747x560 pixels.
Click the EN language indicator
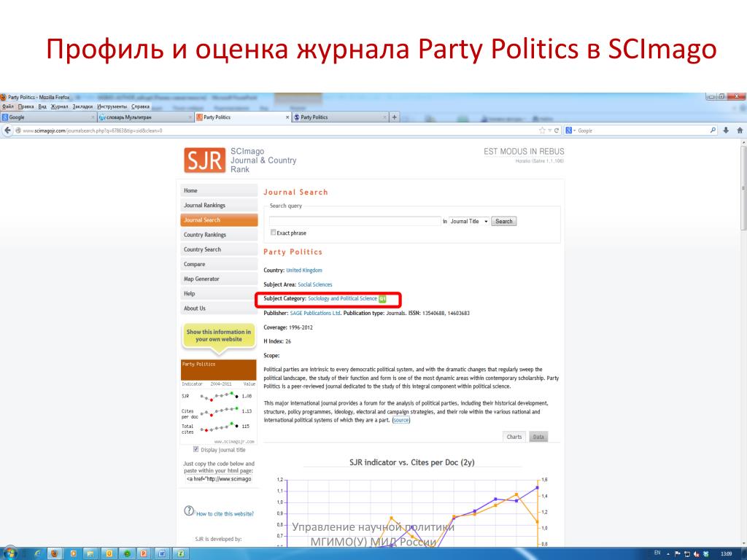click(657, 553)
